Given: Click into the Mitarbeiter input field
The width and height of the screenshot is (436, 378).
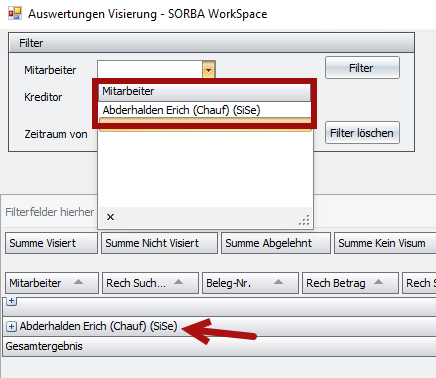Looking at the screenshot, I should [150, 70].
